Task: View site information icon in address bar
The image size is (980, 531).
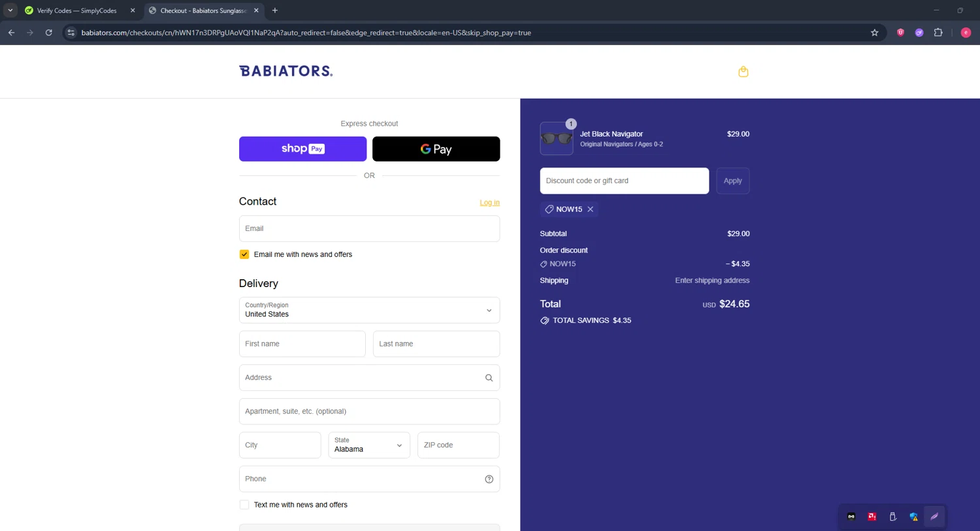Action: 71,33
